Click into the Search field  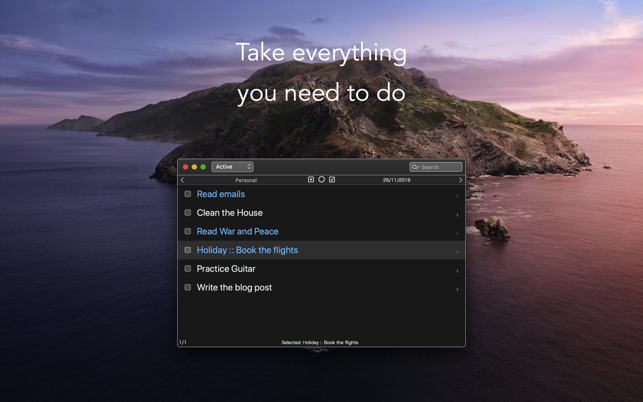pos(436,167)
